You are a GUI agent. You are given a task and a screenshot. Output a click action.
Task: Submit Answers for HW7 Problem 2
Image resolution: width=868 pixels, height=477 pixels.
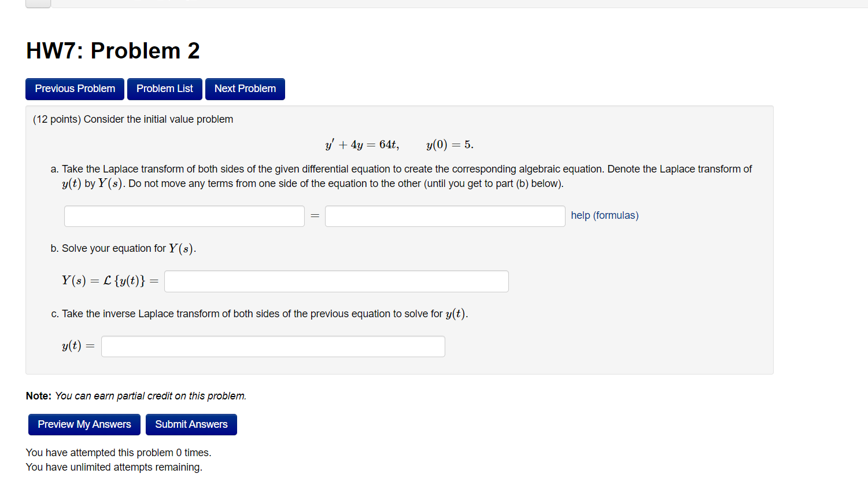pyautogui.click(x=191, y=424)
